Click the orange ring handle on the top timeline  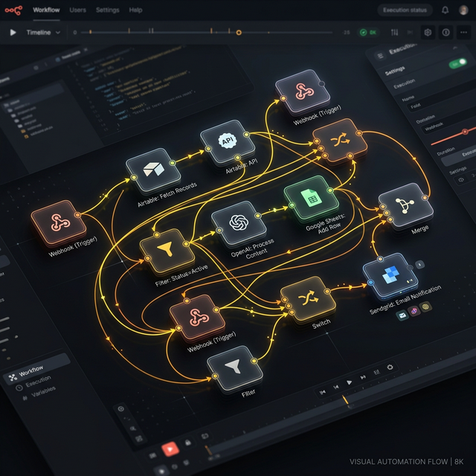239,33
